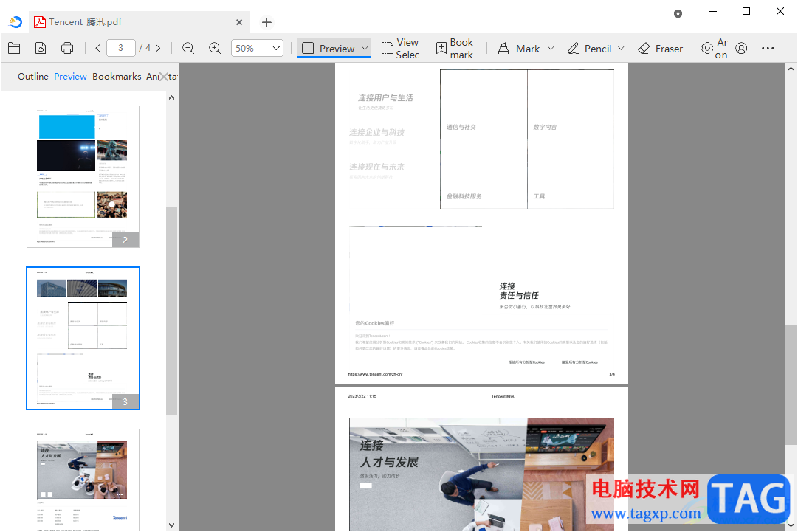This screenshot has width=798, height=532.
Task: Click the 数字内容 grid cell
Action: (571, 104)
